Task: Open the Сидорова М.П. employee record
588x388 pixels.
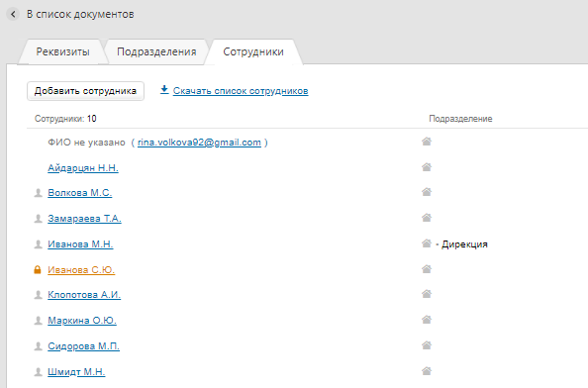Action: point(83,346)
